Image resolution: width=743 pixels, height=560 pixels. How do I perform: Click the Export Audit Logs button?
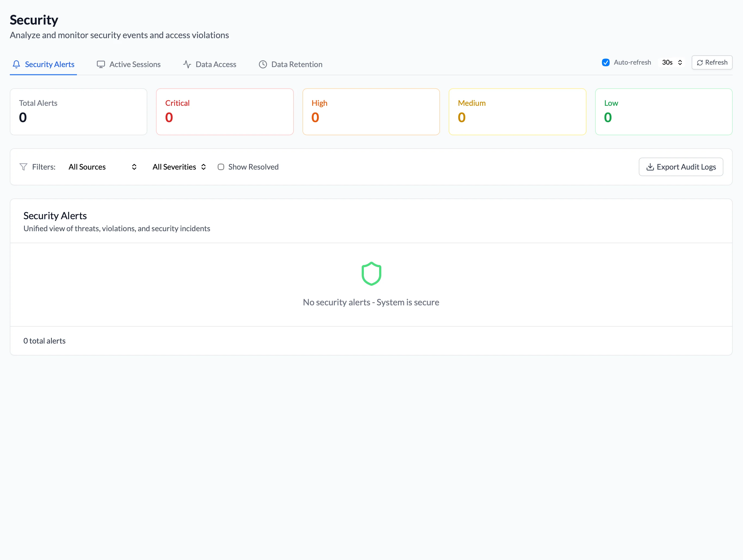[x=681, y=167]
